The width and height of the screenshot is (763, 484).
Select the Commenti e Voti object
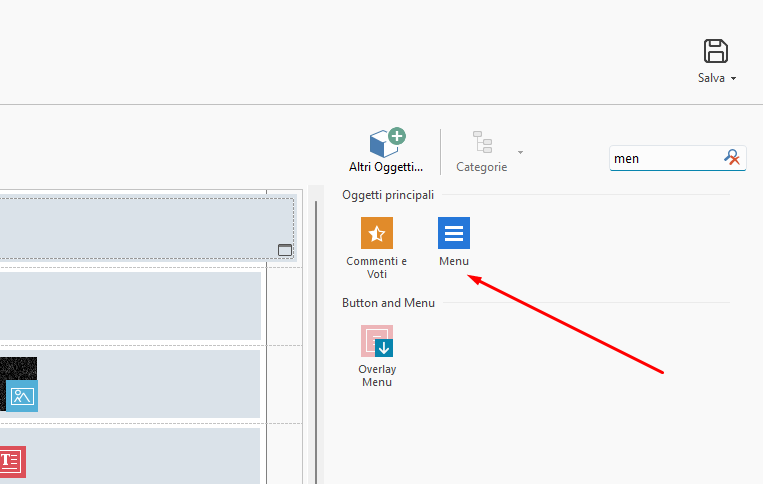376,234
